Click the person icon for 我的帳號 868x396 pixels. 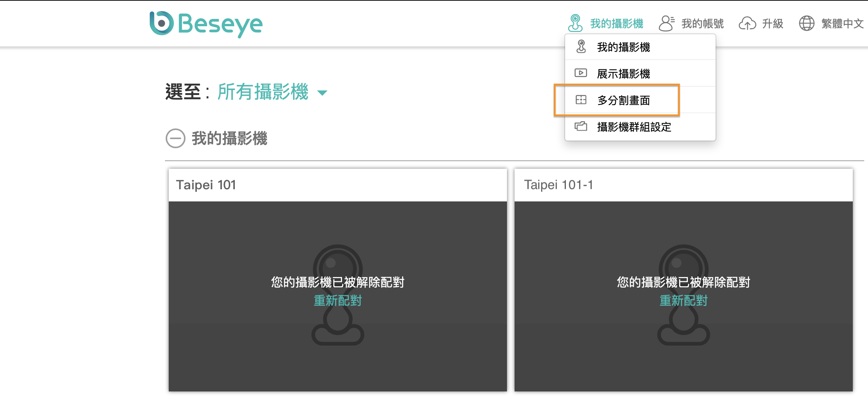[667, 24]
